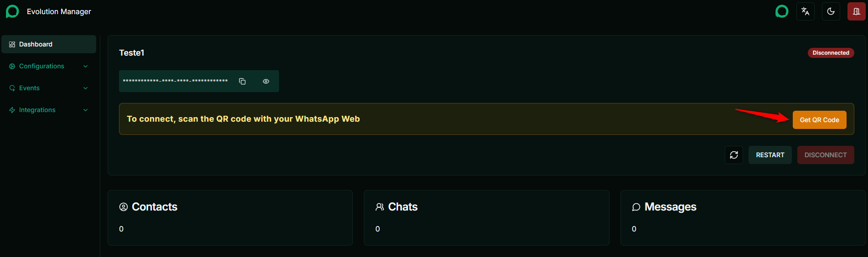
Task: Restart the Teste1 instance
Action: 770,155
